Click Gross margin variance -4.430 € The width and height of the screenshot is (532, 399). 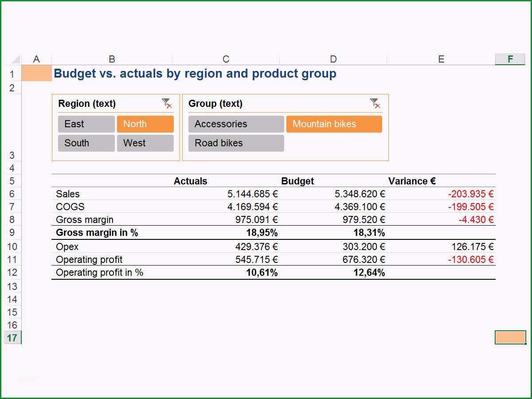tap(476, 219)
